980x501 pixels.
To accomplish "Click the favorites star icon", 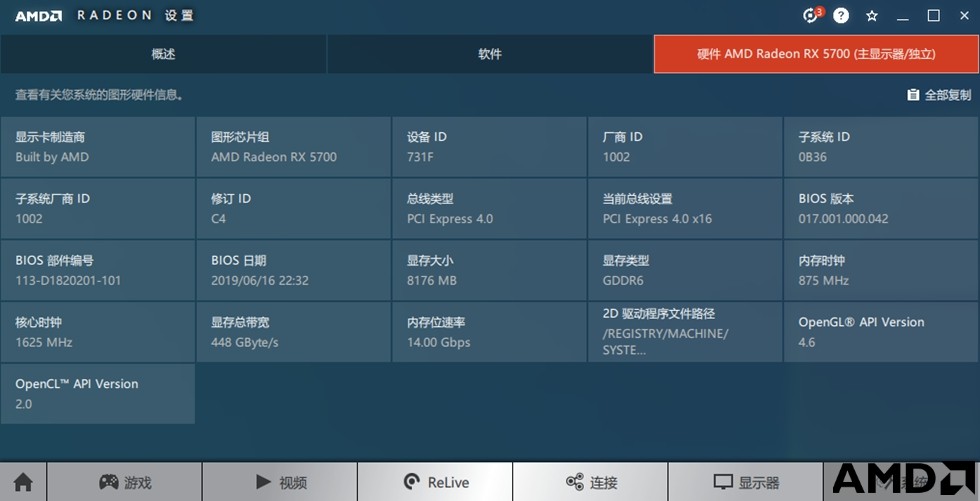I will click(872, 16).
